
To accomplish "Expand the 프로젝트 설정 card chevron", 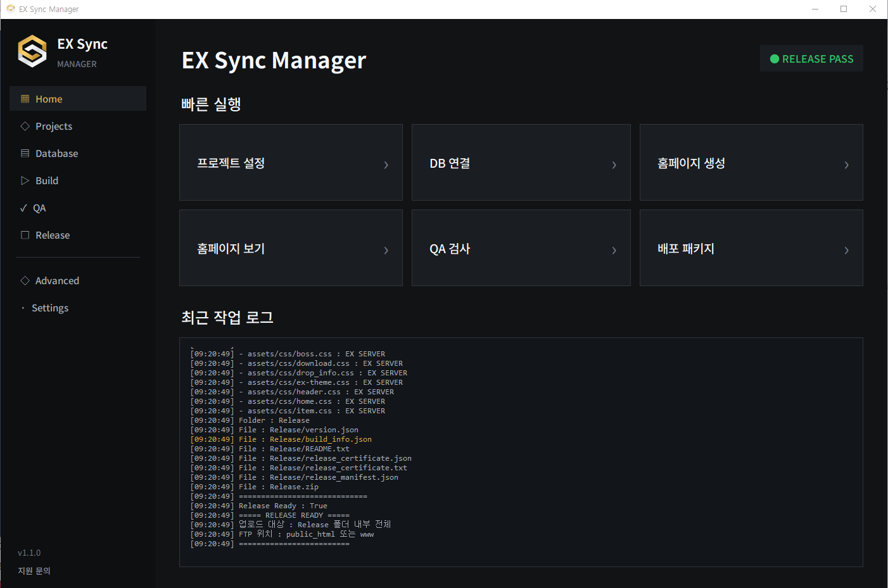I will click(386, 165).
